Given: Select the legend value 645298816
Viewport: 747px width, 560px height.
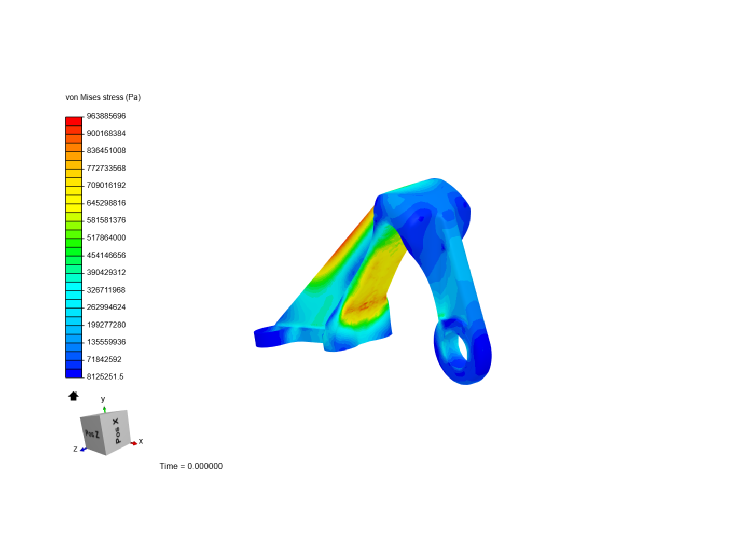Looking at the screenshot, I should (x=106, y=203).
